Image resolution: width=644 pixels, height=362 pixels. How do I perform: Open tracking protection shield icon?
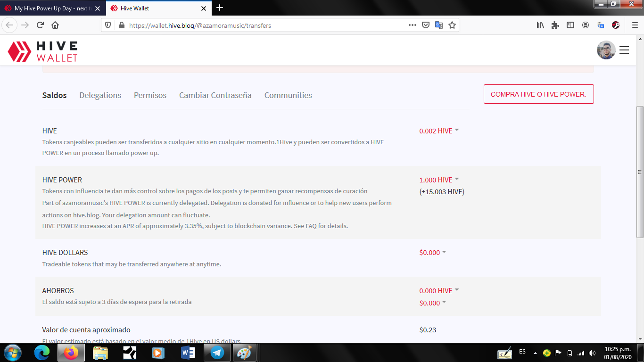pyautogui.click(x=108, y=25)
